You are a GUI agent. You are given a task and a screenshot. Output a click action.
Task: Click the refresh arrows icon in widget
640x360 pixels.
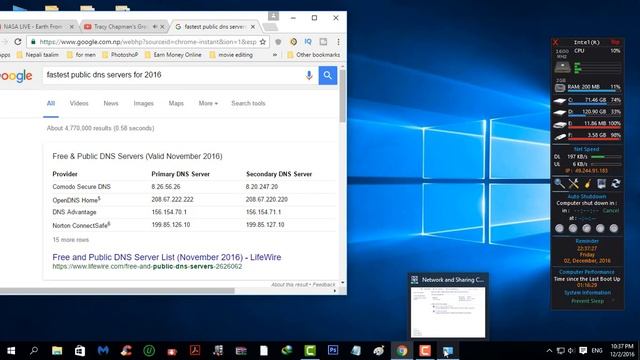point(616,184)
